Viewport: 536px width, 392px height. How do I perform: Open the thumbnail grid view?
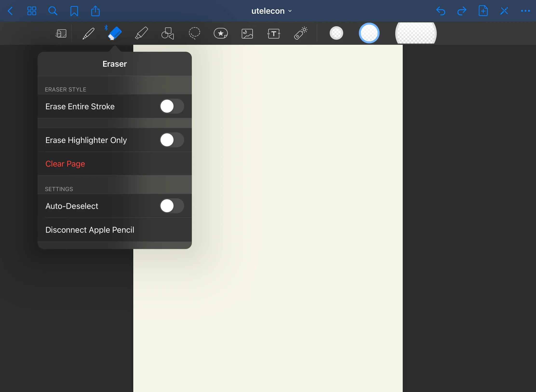click(x=32, y=11)
